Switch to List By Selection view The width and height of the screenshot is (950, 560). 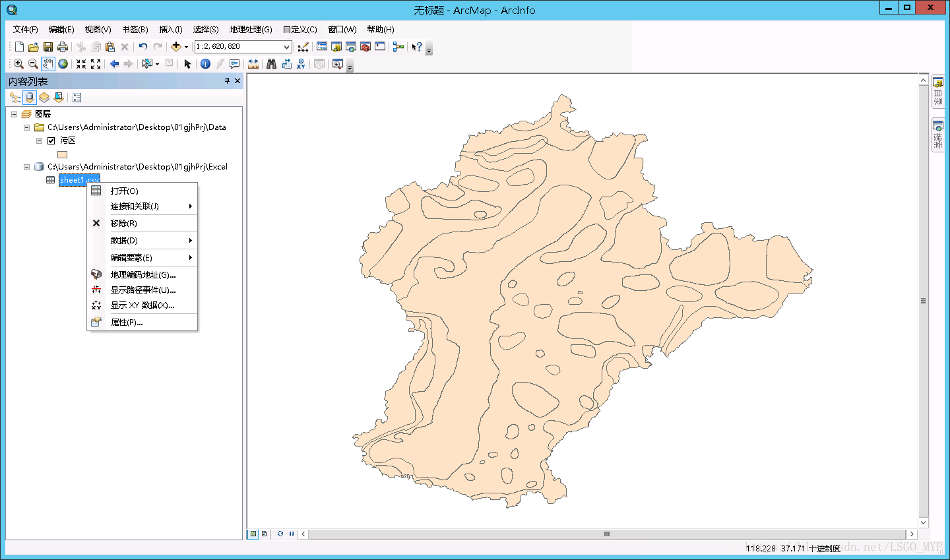(59, 98)
